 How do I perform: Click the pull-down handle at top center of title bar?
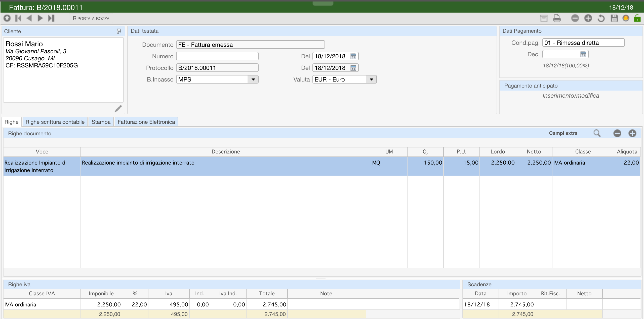(x=323, y=3)
